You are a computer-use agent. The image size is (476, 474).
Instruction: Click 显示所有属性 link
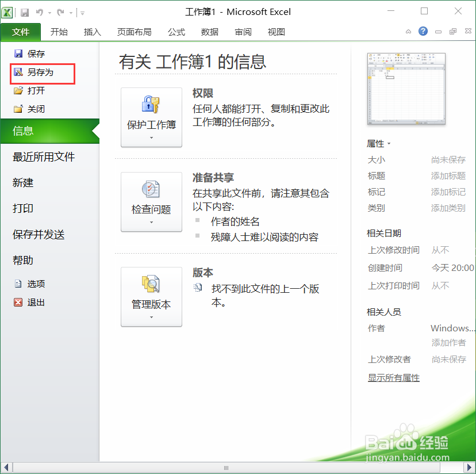click(x=393, y=378)
